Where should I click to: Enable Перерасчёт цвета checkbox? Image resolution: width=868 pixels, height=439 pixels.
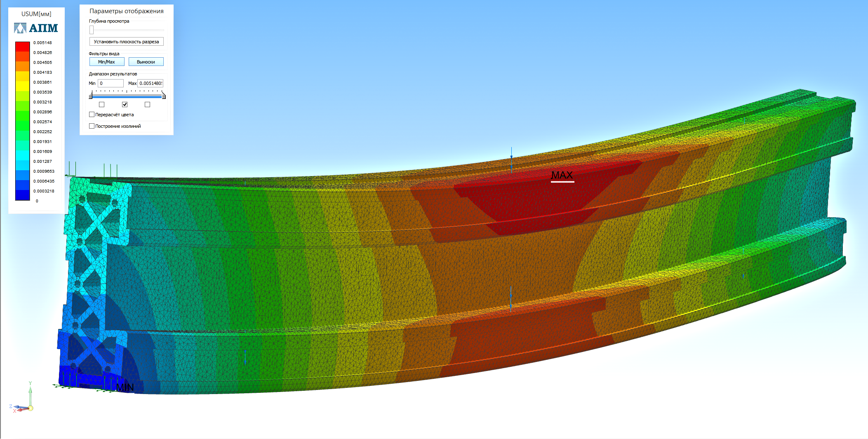(x=92, y=115)
